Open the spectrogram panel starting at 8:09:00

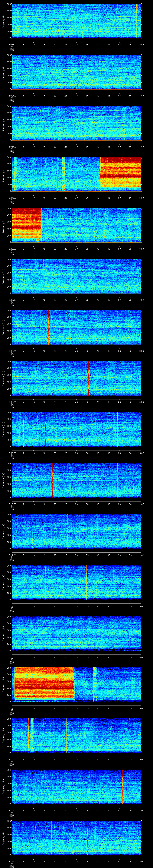(x=77, y=429)
